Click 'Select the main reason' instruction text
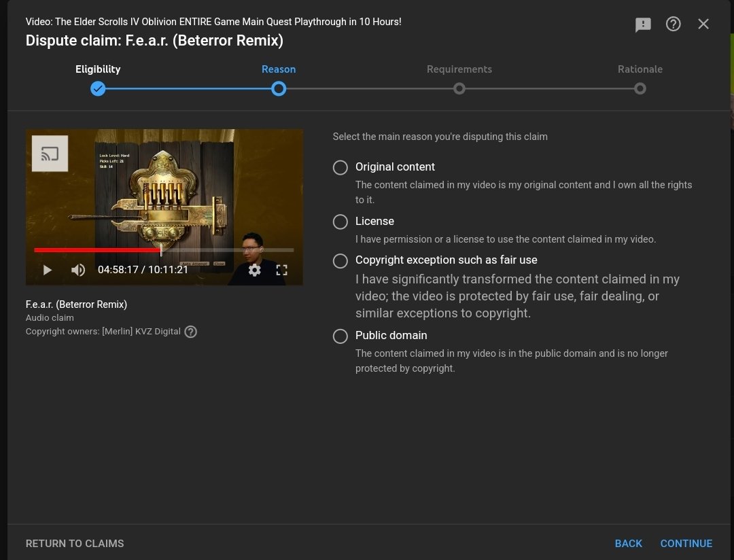The image size is (734, 560). pos(440,137)
